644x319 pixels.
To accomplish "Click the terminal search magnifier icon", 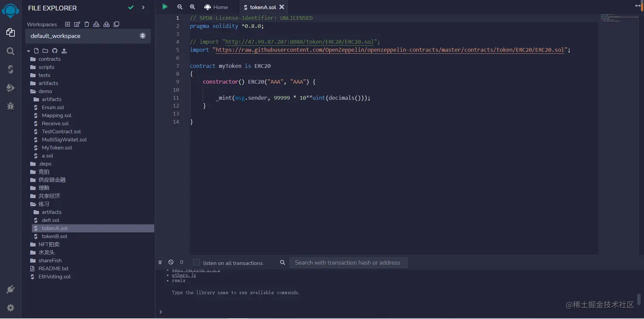I will (x=282, y=262).
